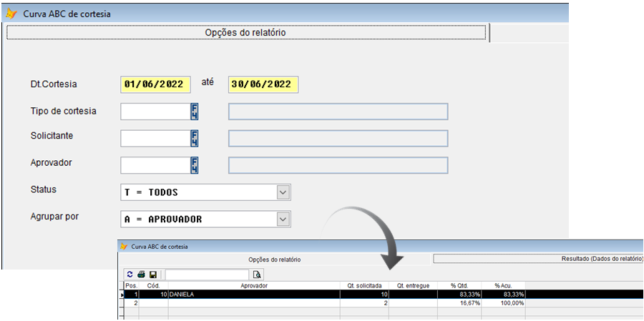Open F4 lookup for Solicitante
The height and width of the screenshot is (321, 644).
click(194, 138)
